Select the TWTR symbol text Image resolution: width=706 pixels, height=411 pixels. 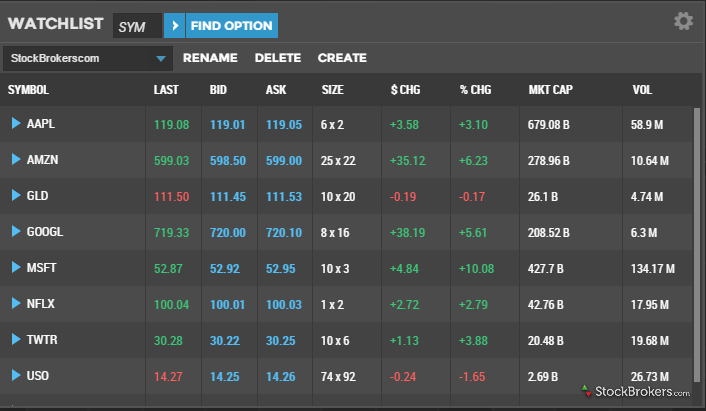tap(42, 340)
